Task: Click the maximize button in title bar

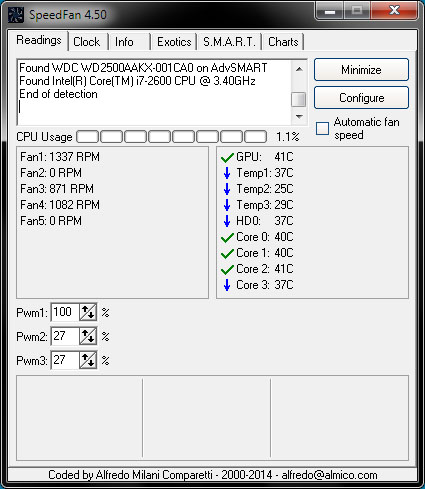Action: 357,11
